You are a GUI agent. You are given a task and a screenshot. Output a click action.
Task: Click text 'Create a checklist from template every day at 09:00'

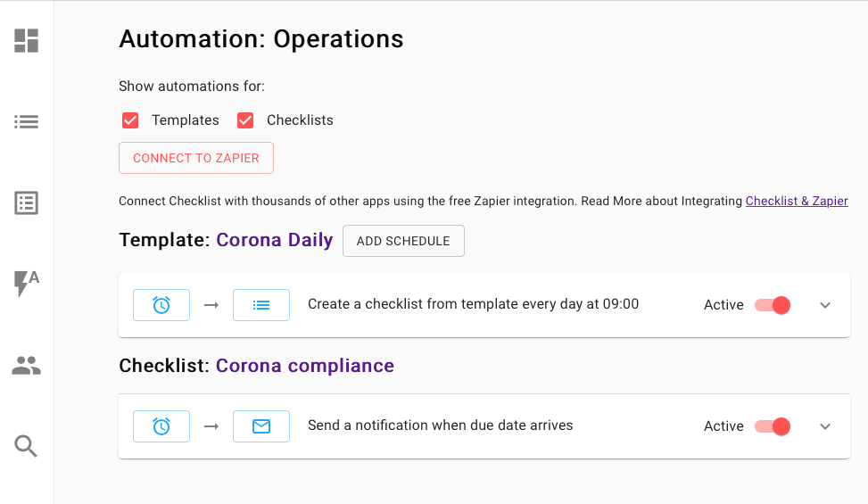tap(474, 303)
